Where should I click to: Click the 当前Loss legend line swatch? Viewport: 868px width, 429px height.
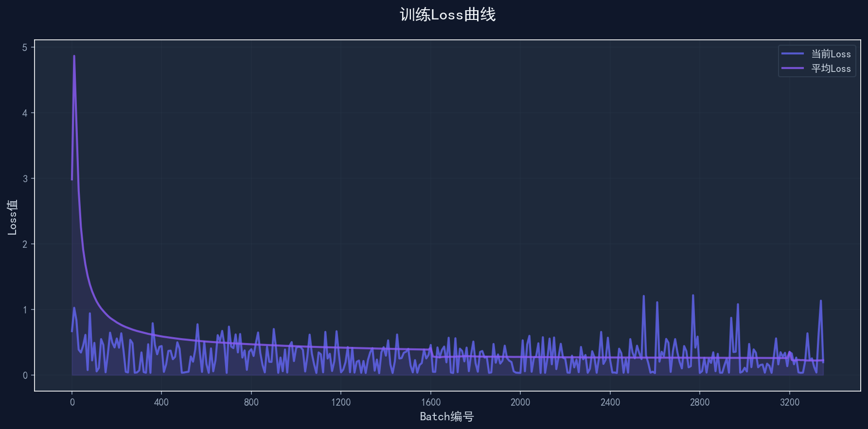(792, 54)
